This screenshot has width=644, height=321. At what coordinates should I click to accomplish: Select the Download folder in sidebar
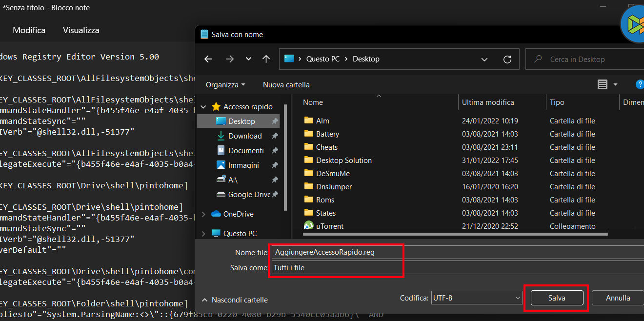(244, 136)
